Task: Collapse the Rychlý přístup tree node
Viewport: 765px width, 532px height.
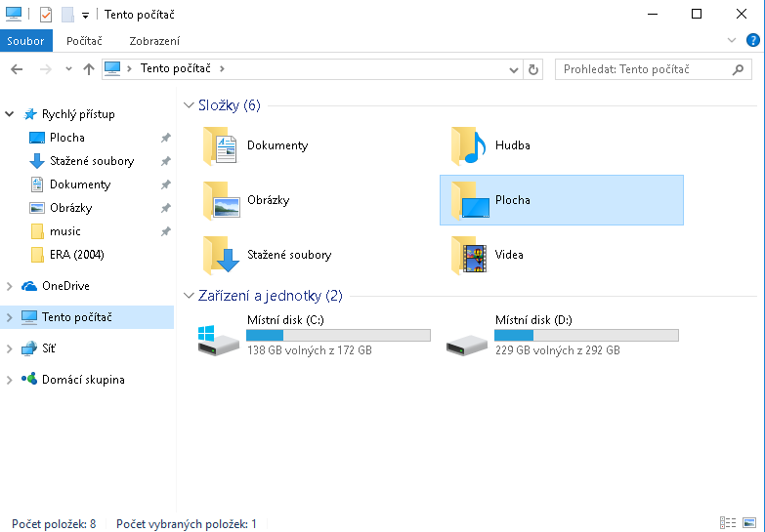Action: 9,114
